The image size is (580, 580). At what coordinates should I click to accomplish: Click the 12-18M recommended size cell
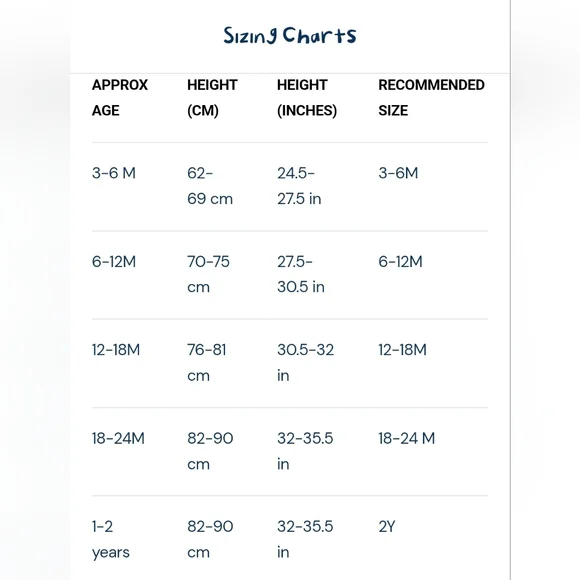[402, 350]
